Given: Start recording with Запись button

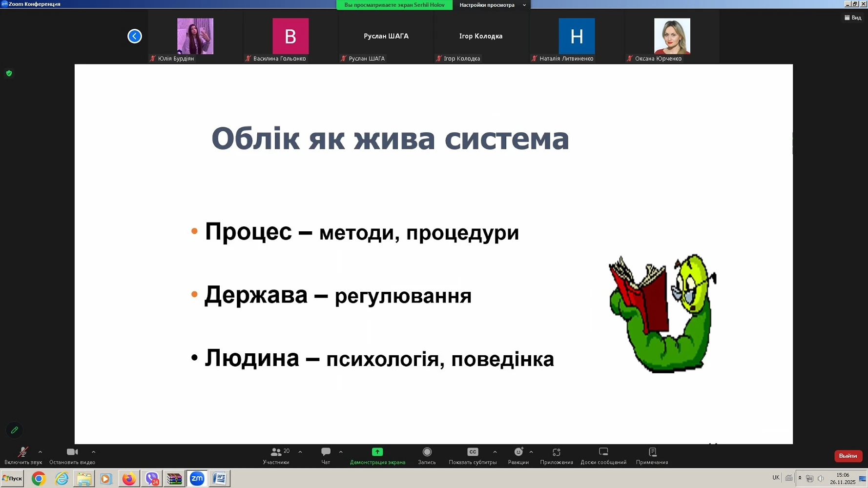Looking at the screenshot, I should click(427, 452).
